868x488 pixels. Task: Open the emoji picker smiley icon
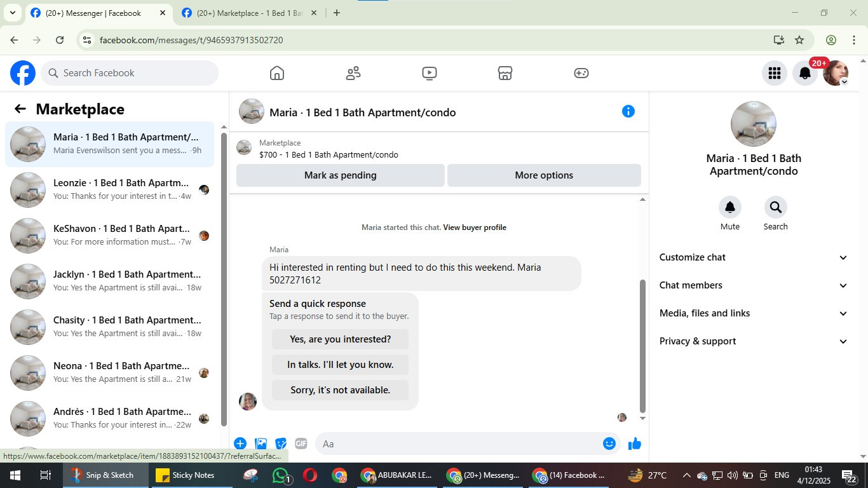[609, 444]
